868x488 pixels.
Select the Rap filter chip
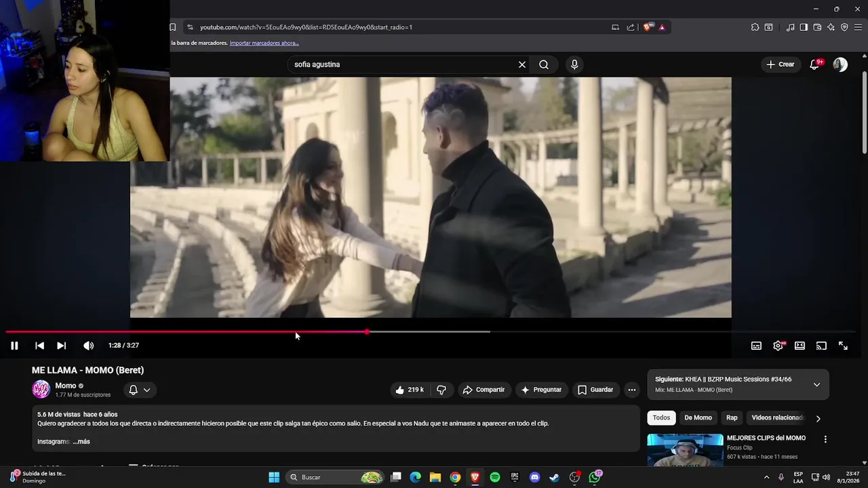click(x=732, y=418)
